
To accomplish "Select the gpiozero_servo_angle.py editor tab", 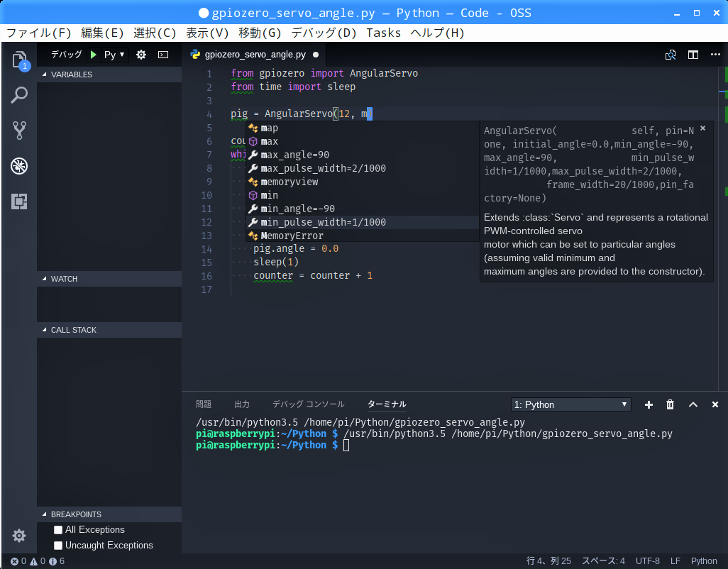I will click(x=255, y=55).
